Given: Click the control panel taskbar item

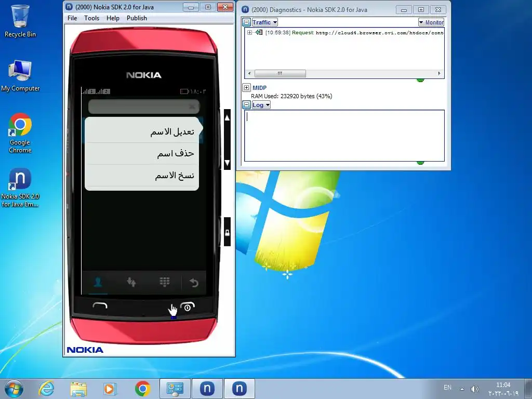Looking at the screenshot, I should coord(175,389).
